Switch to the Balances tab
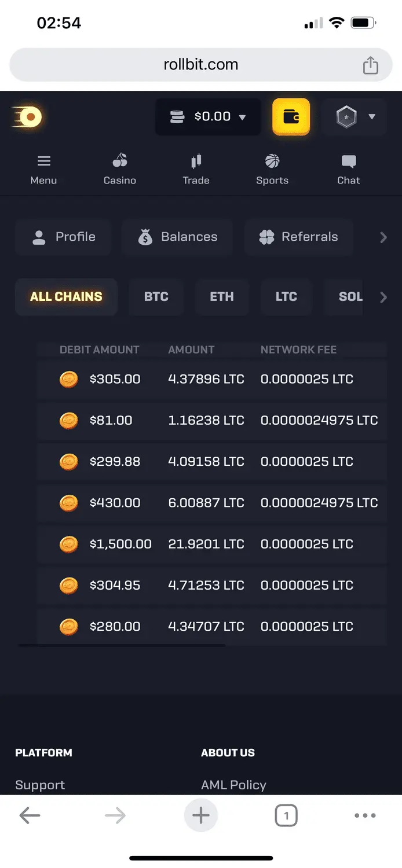The image size is (402, 868). click(x=177, y=237)
